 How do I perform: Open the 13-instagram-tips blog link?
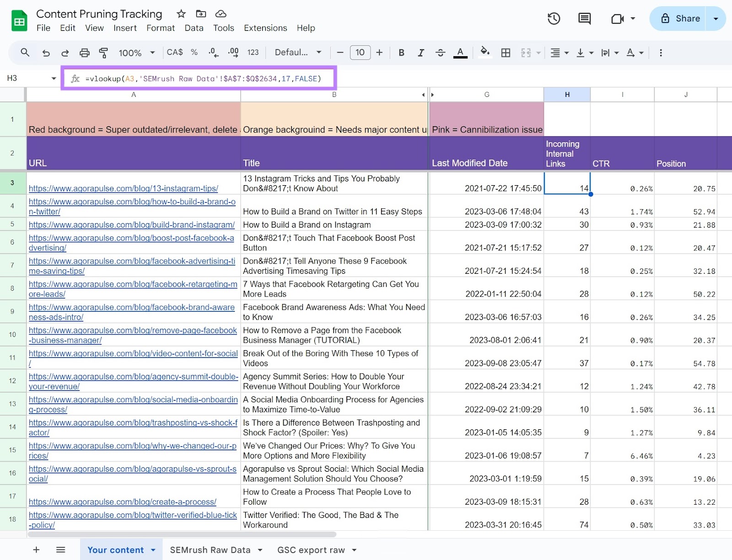tap(124, 188)
